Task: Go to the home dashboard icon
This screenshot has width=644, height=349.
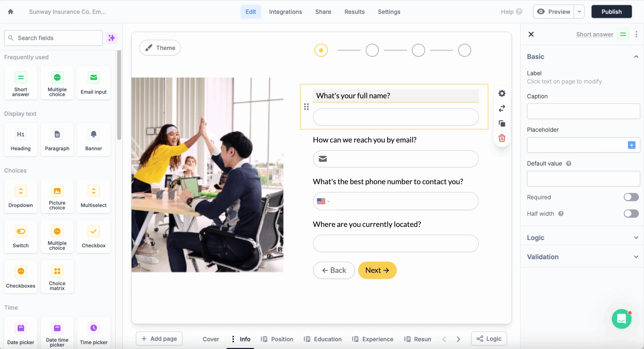Action: 11,12
